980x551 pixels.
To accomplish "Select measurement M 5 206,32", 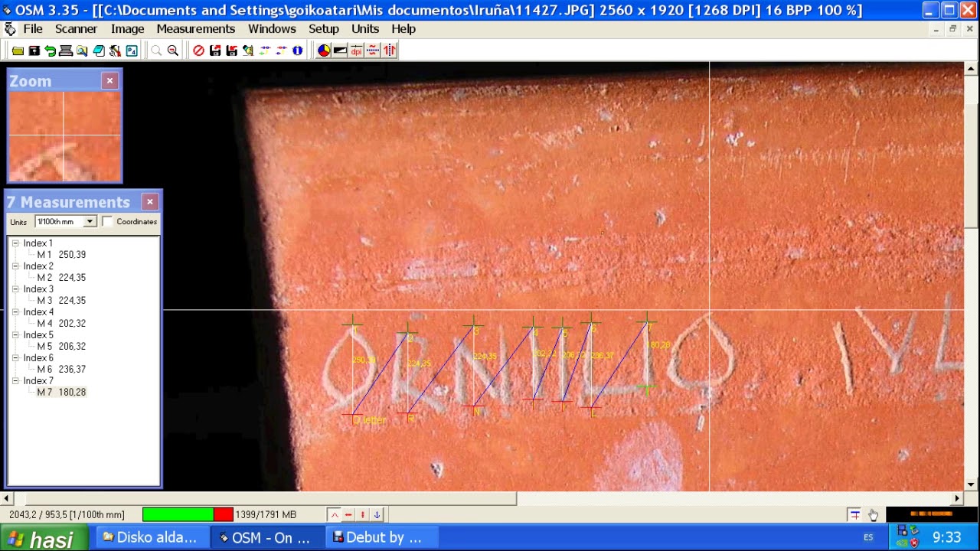I will click(61, 347).
